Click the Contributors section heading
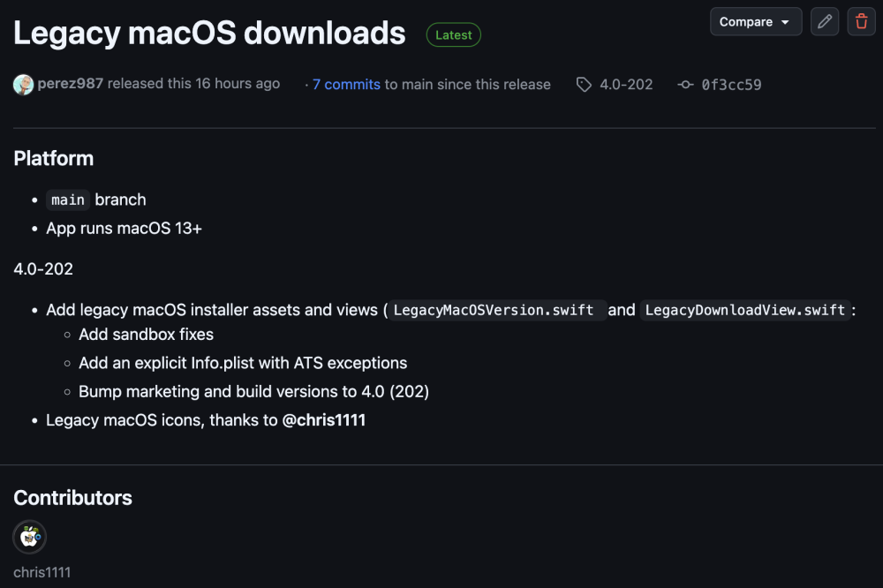This screenshot has height=588, width=883. (72, 498)
